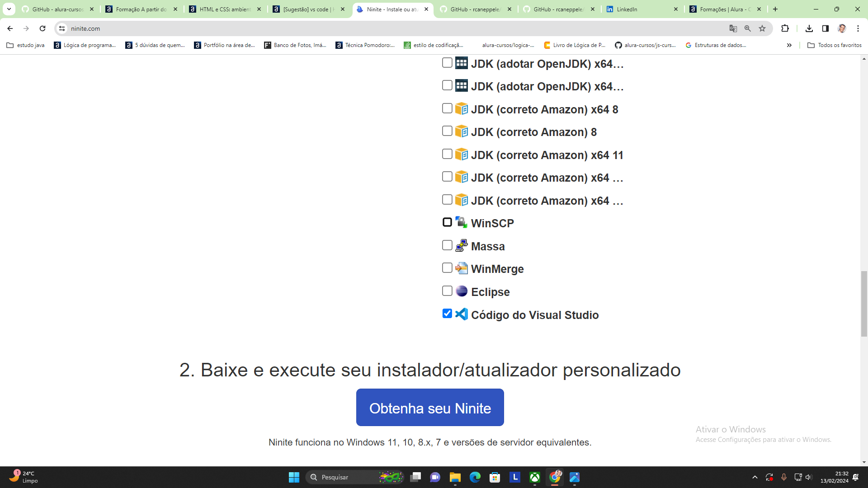This screenshot has width=868, height=488.
Task: Click Amazon Corretto icon for JDK x64 8
Action: (462, 108)
